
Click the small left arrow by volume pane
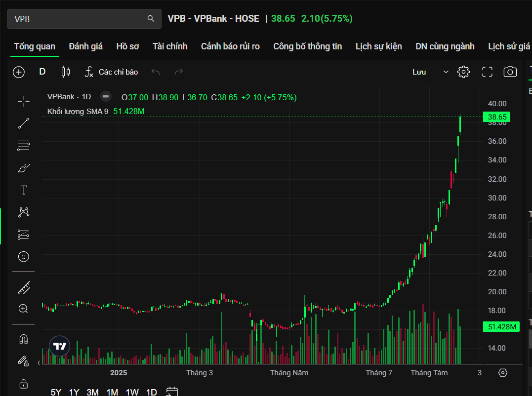[x=39, y=363]
